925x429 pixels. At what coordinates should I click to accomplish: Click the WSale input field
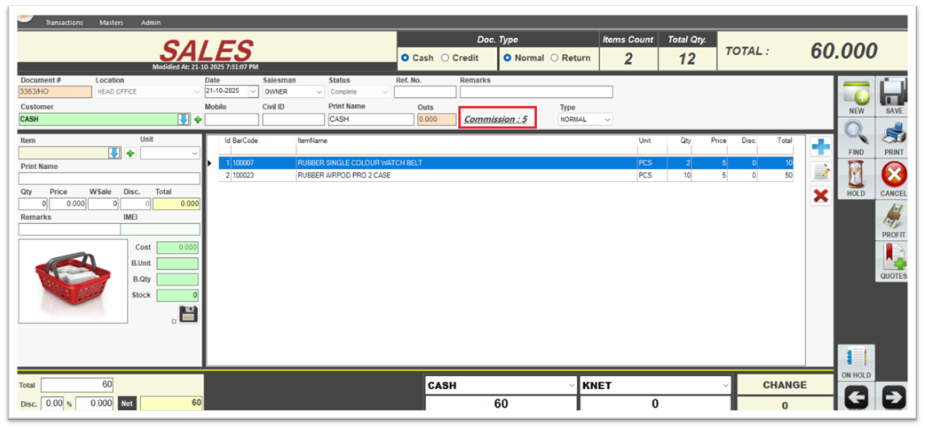pos(103,204)
